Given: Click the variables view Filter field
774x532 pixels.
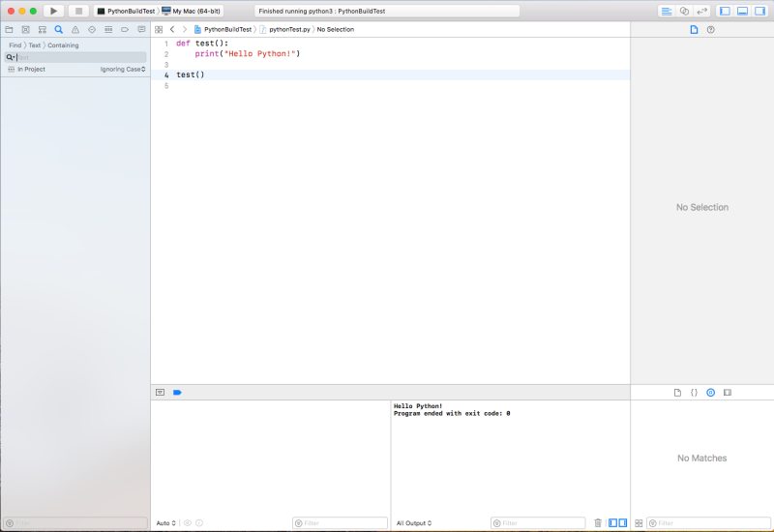Looking at the screenshot, I should 341,523.
